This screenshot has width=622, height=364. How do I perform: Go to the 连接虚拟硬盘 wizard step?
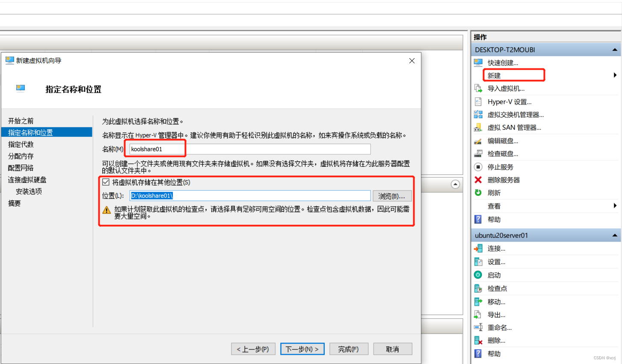click(x=27, y=180)
